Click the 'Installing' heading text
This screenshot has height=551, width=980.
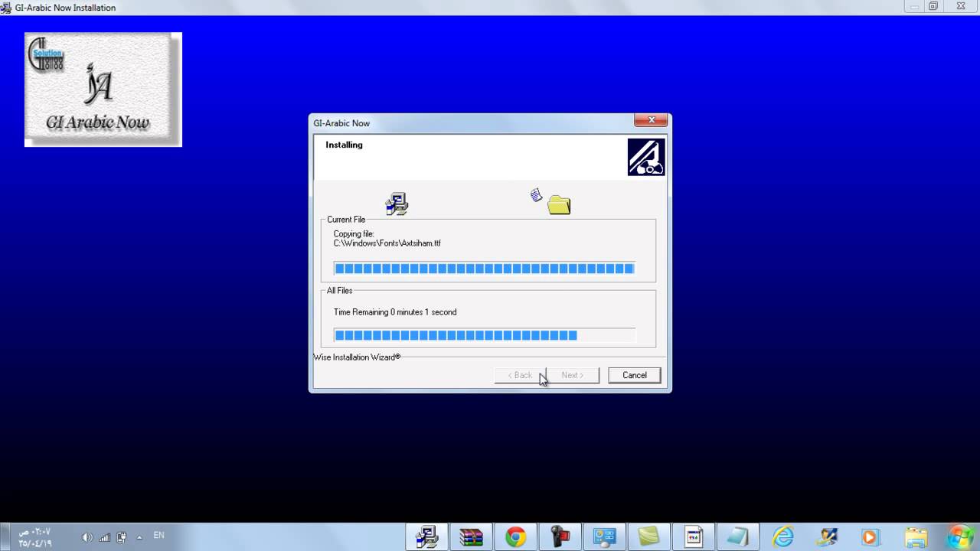344,145
